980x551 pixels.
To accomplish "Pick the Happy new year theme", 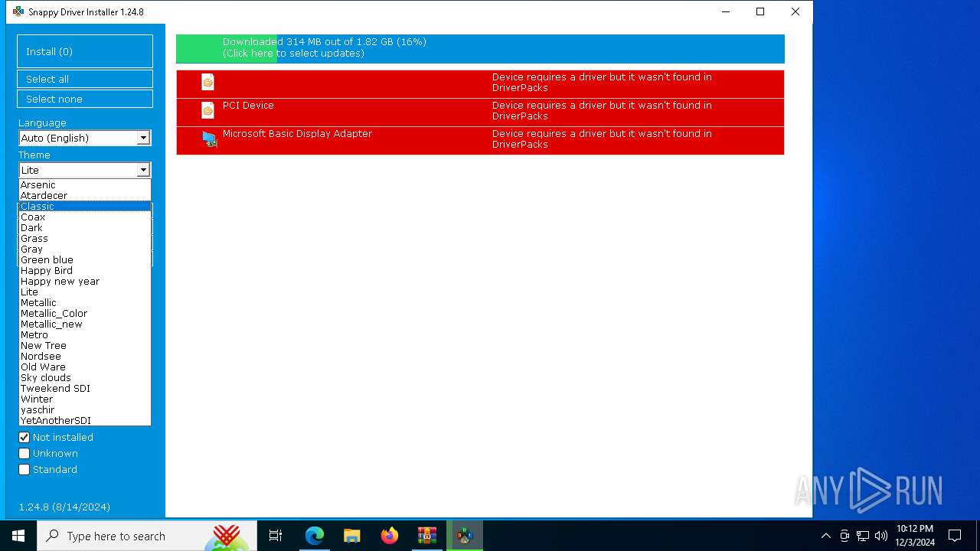I will [85, 281].
